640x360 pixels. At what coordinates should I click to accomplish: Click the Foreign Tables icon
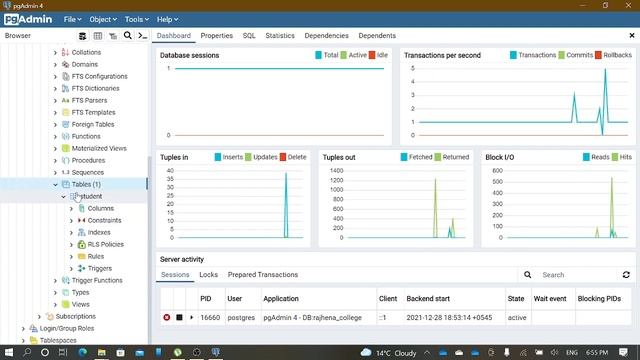65,124
